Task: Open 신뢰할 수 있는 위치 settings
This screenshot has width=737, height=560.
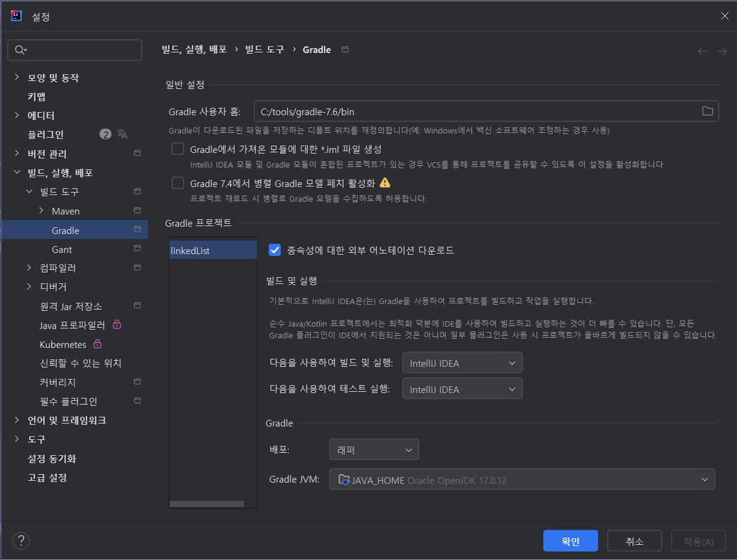Action: (x=80, y=363)
